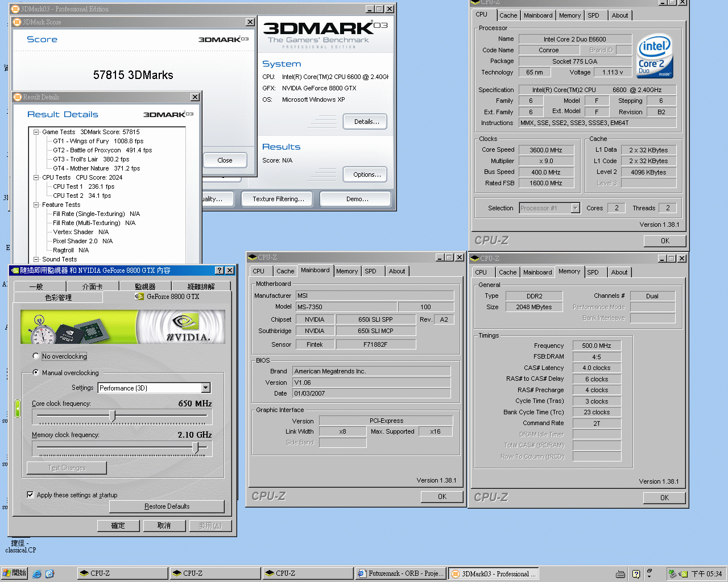
Task: Select the Manual overclocking radio option
Action: 36,373
